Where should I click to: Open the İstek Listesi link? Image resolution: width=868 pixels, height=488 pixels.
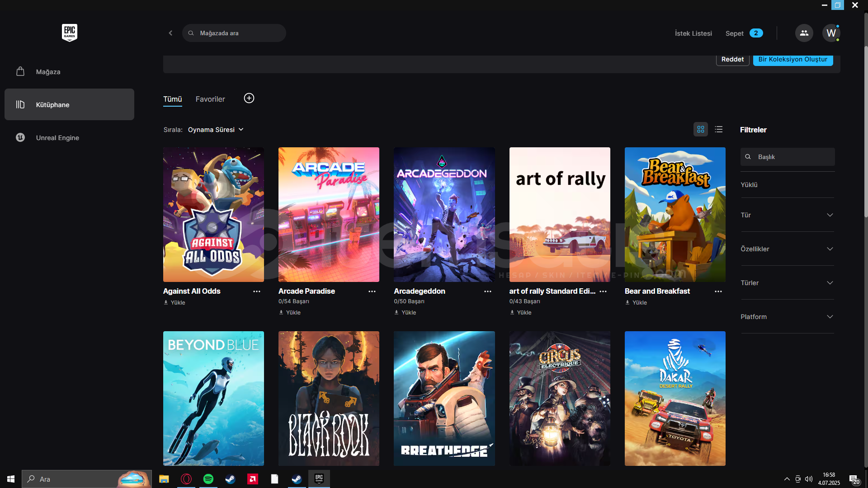[693, 33]
